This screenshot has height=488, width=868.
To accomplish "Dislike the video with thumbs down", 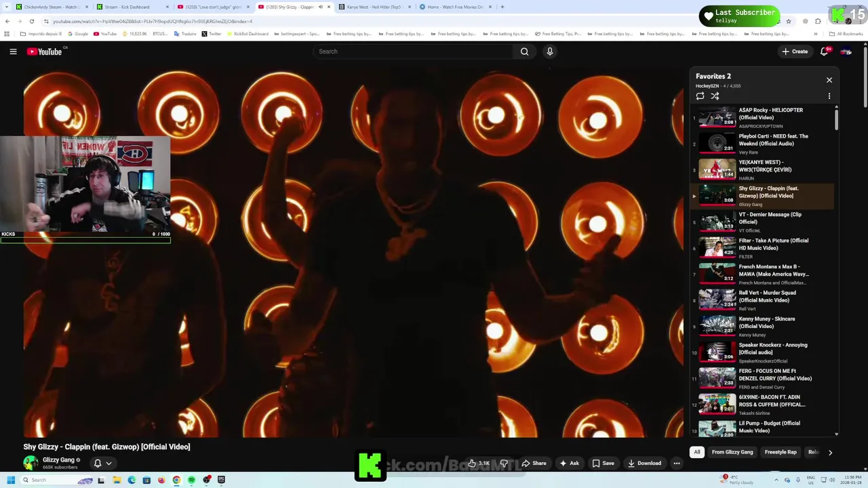I will [x=504, y=464].
